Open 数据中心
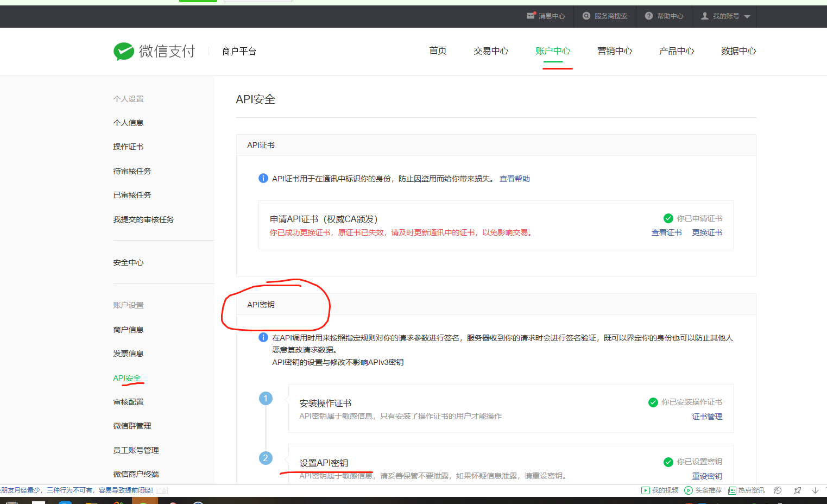This screenshot has height=504, width=827. [x=738, y=51]
